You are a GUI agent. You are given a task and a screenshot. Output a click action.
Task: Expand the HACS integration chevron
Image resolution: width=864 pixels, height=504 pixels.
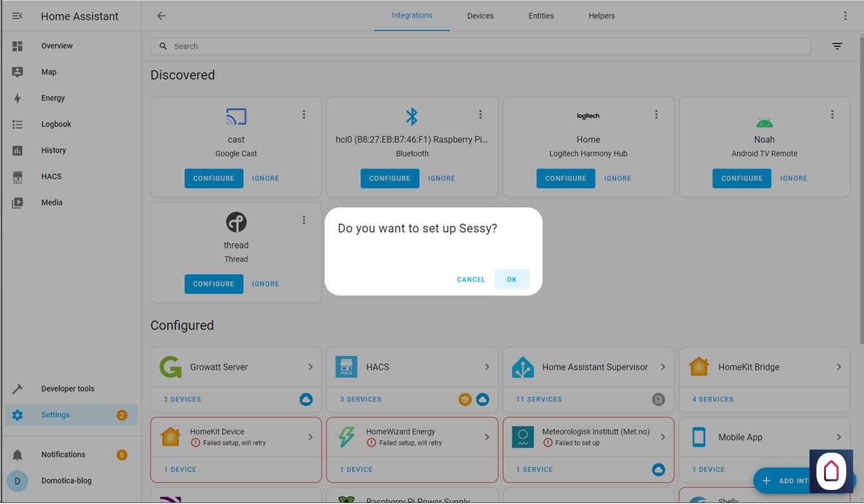point(486,367)
